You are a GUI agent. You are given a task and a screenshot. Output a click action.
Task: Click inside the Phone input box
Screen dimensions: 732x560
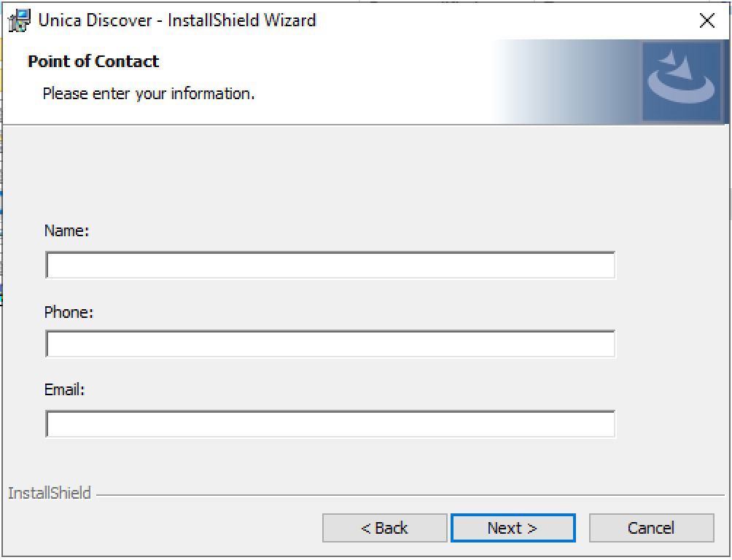pos(330,344)
